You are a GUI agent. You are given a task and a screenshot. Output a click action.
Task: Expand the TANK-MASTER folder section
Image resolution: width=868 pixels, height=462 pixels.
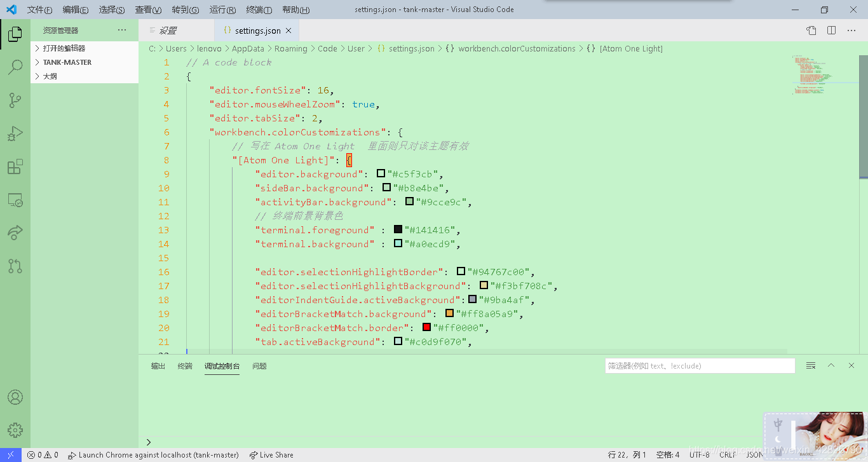coord(85,62)
